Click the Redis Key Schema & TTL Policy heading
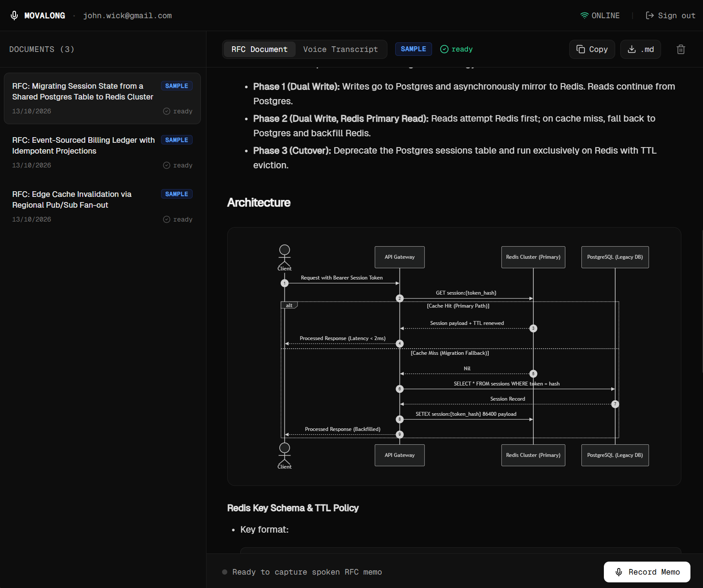 point(293,508)
